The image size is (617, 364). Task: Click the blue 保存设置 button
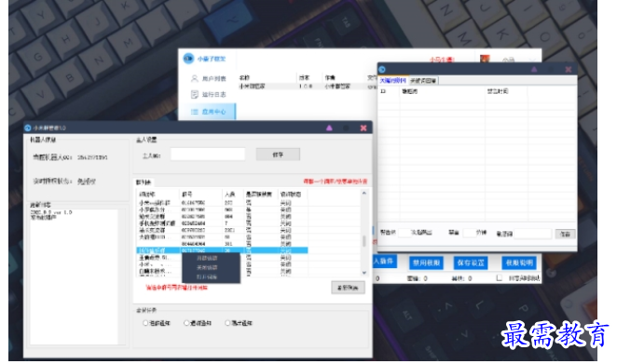(x=471, y=263)
